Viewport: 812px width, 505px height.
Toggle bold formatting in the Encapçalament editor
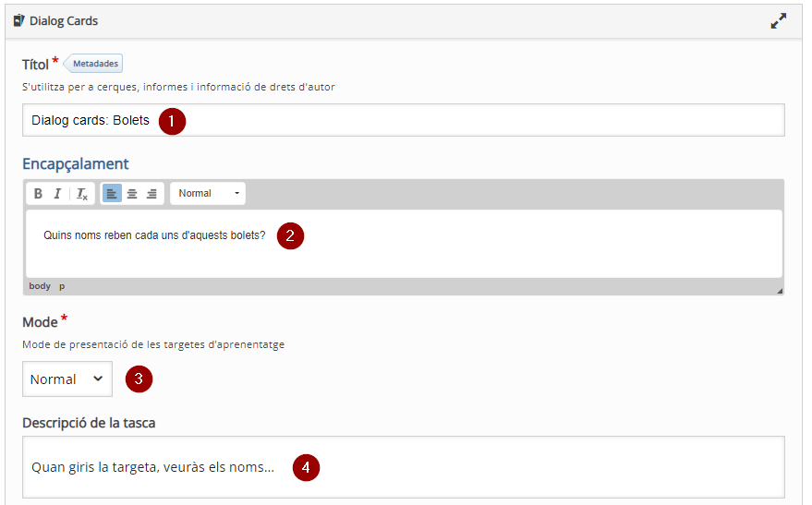pos(38,194)
